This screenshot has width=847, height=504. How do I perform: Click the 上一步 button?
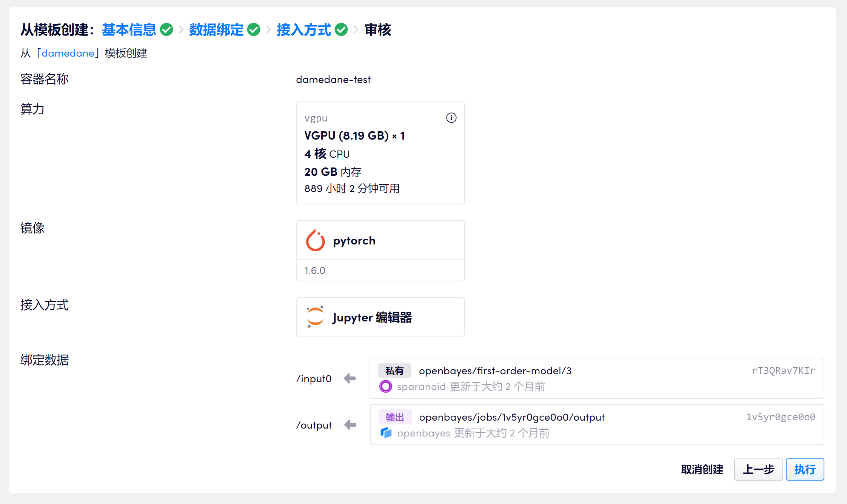coord(758,469)
